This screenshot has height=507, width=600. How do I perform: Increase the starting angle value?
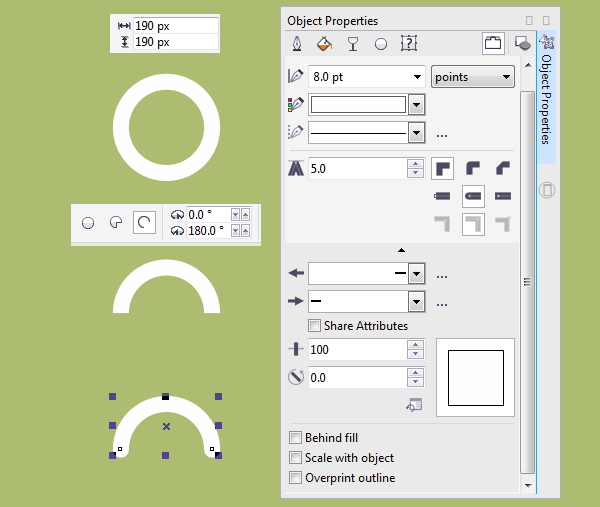pos(245,215)
